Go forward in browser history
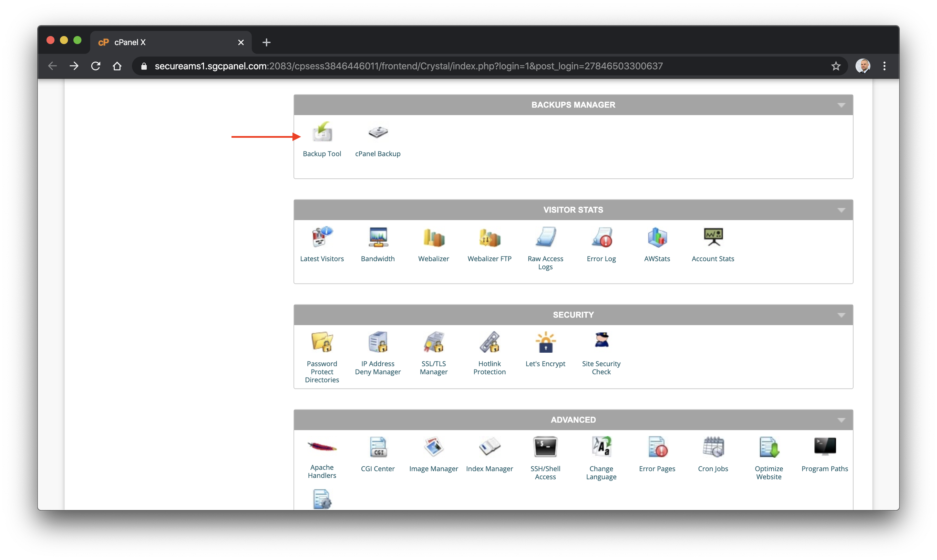 [74, 66]
